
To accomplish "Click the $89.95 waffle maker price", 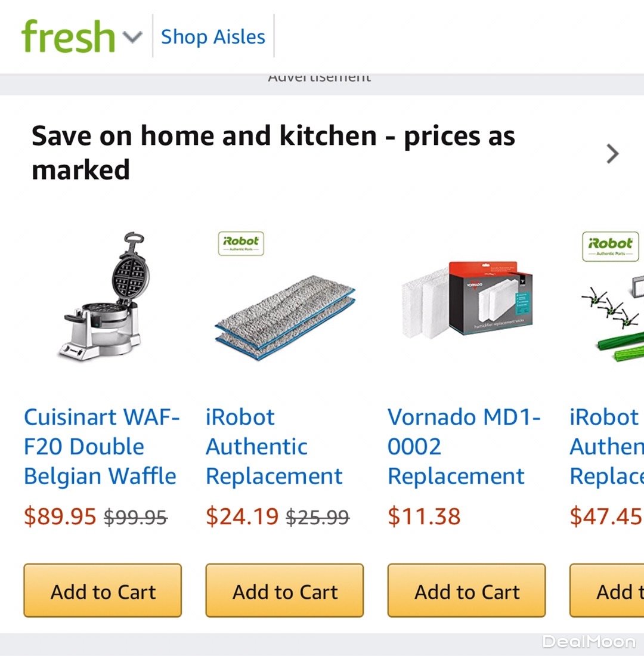I will click(x=60, y=516).
